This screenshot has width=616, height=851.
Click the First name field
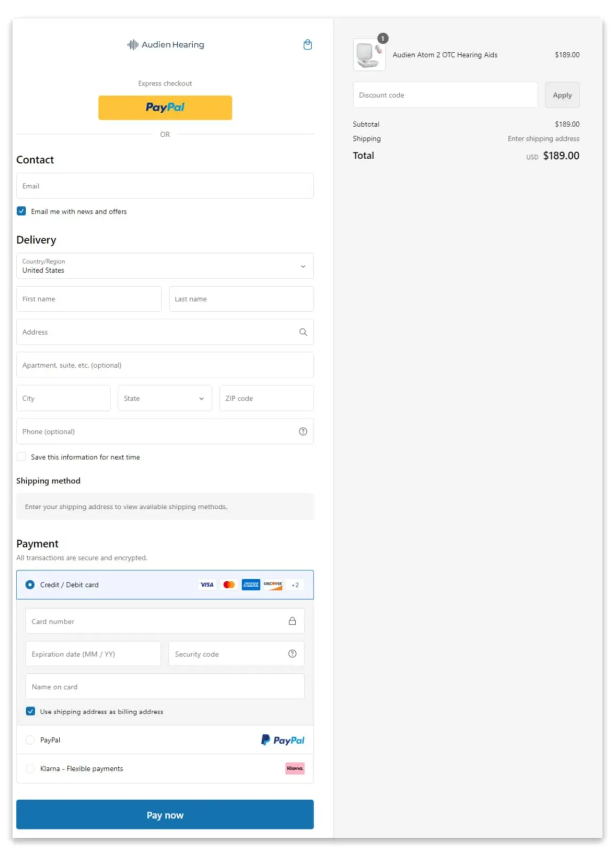(x=89, y=299)
